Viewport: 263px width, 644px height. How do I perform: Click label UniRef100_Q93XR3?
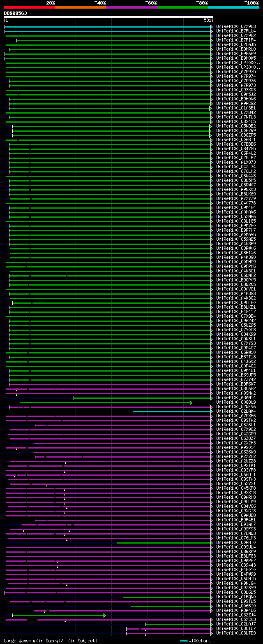coord(236,90)
